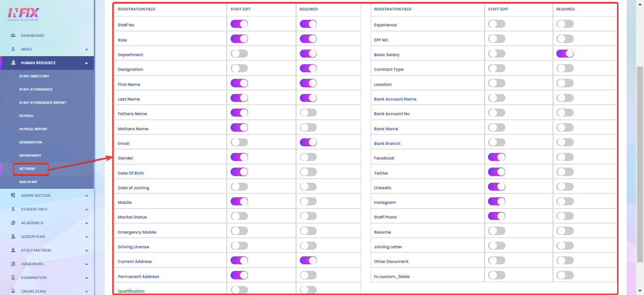
Task: Enable Staff Edit for hr.custom_fields
Action: click(496, 275)
